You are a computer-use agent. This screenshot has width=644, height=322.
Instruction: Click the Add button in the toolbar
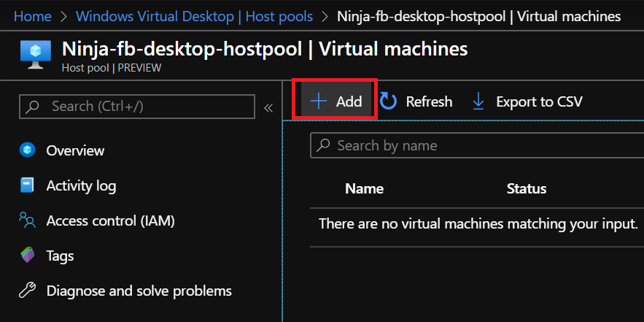336,101
